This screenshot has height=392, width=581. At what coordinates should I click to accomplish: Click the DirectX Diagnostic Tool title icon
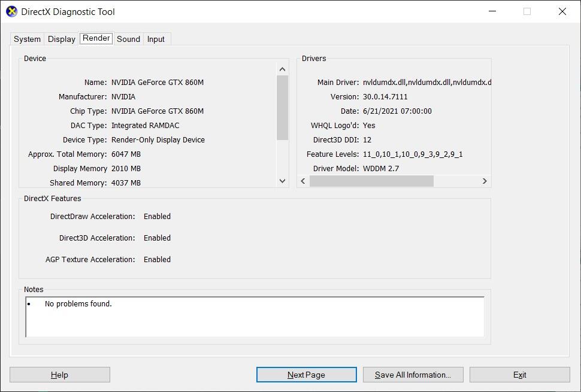12,11
